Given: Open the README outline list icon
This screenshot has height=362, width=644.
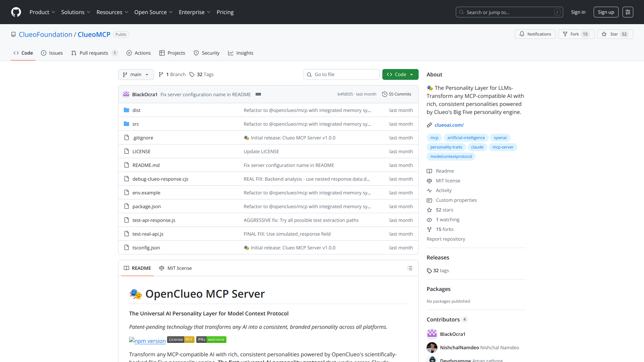Looking at the screenshot, I should [410, 268].
